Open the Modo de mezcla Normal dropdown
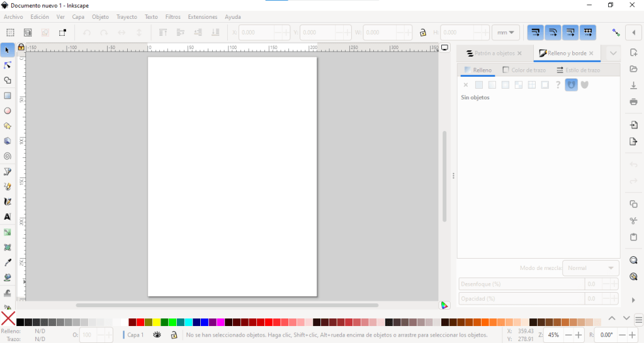Viewport: 644px width, 343px height. [590, 268]
